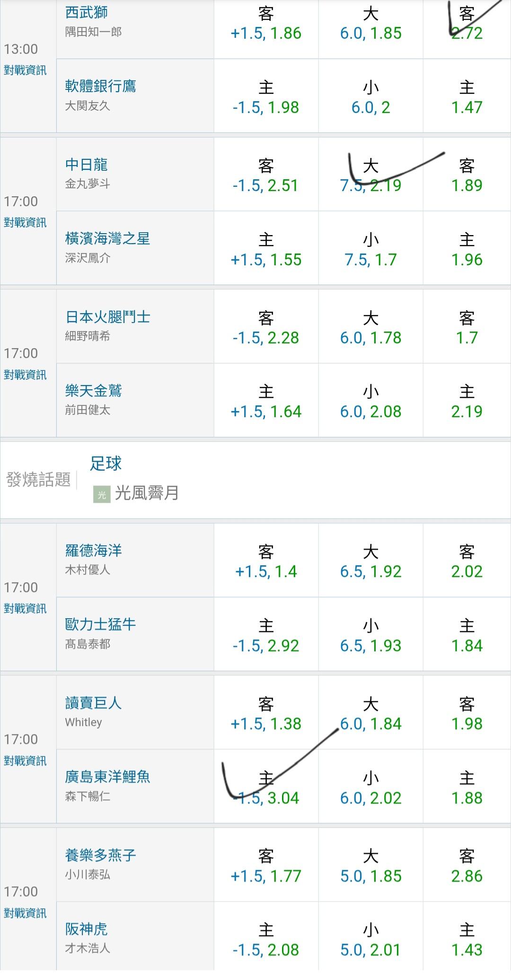This screenshot has width=511, height=980.
Task: Open 對戰資訊 for the 阪神虎 game
Action: pyautogui.click(x=26, y=913)
